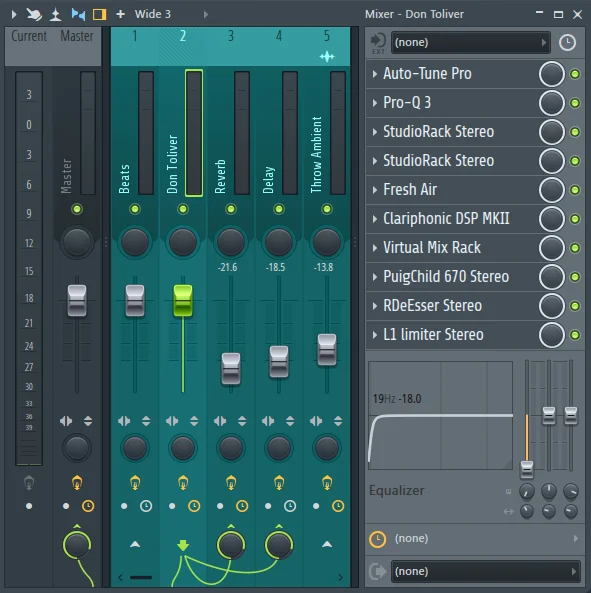Mute the Don Toliver track
591x593 pixels.
pyautogui.click(x=183, y=209)
